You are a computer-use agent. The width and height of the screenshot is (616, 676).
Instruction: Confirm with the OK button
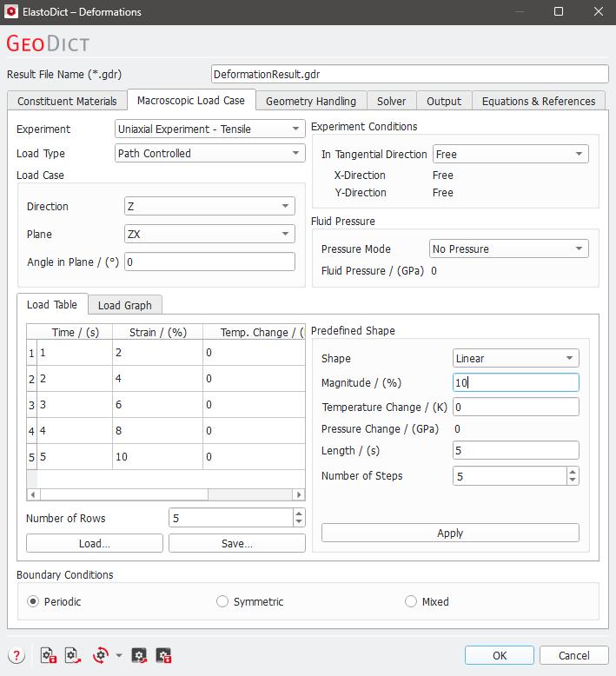500,655
